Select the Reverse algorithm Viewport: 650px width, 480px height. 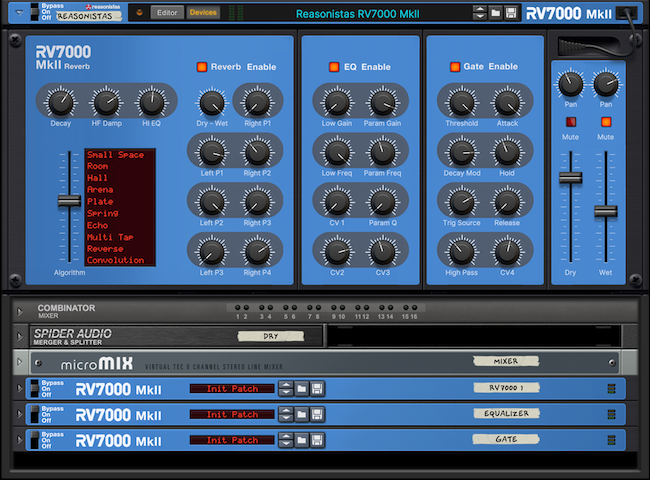click(105, 249)
